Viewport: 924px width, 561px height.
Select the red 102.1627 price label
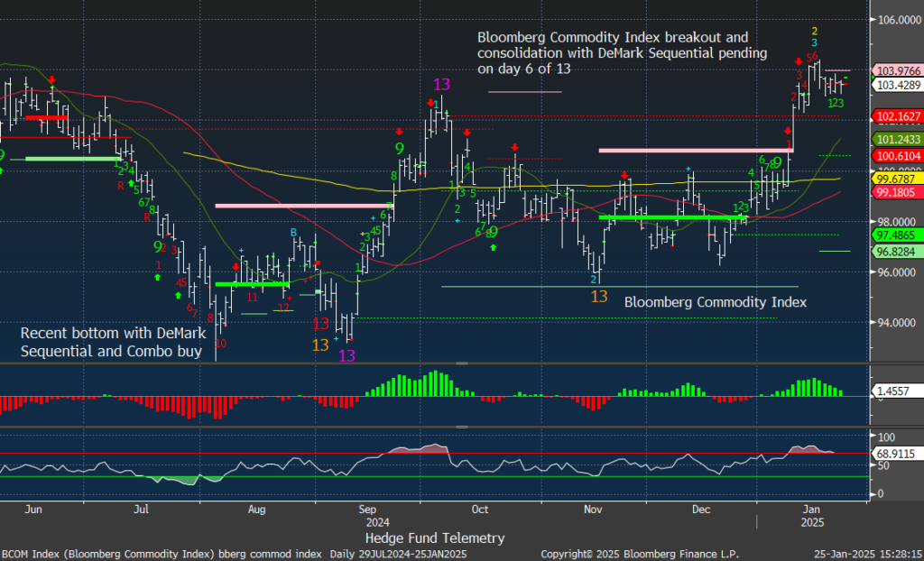(896, 116)
